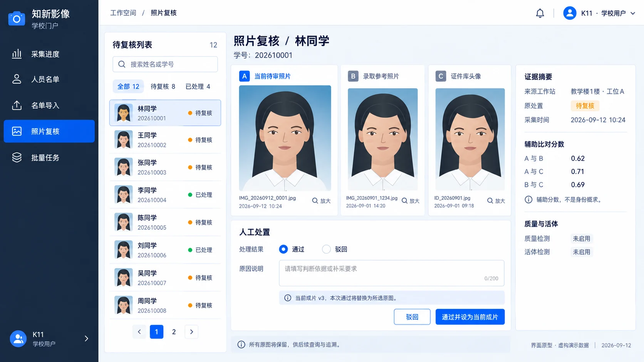Image resolution: width=644 pixels, height=362 pixels.
Task: Open 刘同学 202610006 entry
Action: (x=165, y=250)
